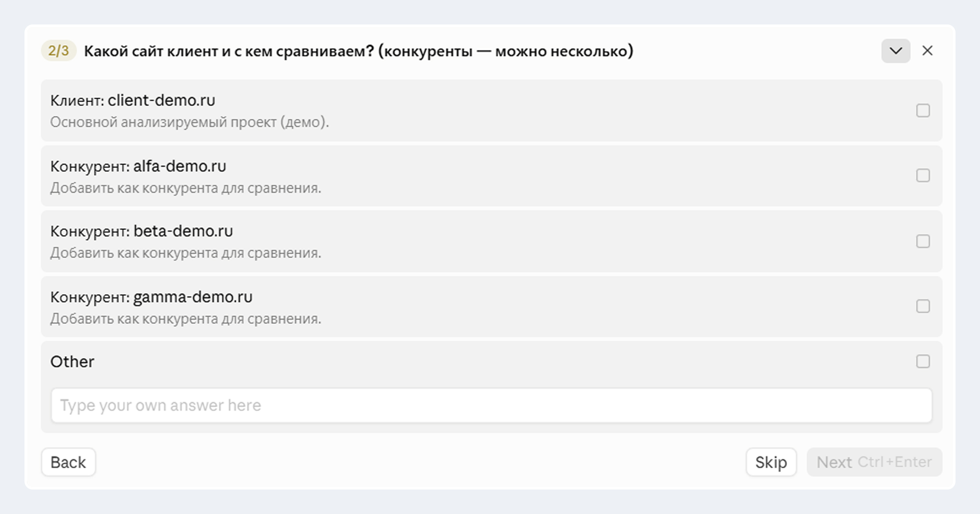Image resolution: width=980 pixels, height=514 pixels.
Task: Click the Ctrl+Enter shortcut hint
Action: coord(895,462)
